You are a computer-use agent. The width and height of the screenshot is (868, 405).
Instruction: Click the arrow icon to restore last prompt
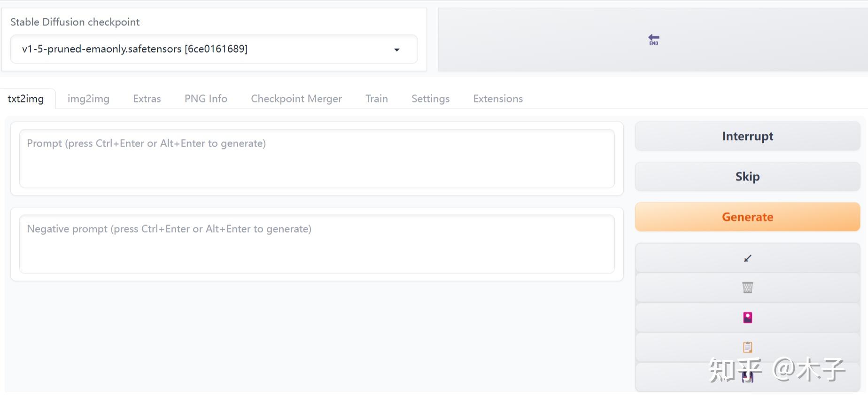pos(747,258)
